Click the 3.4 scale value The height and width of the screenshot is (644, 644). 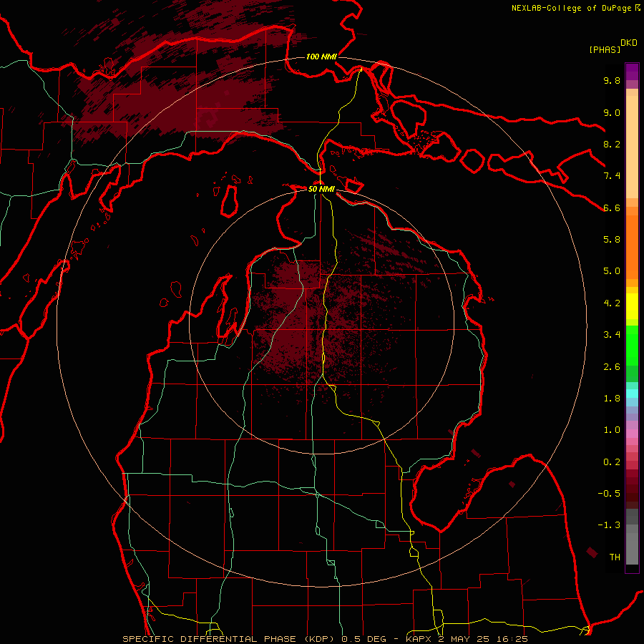tap(612, 334)
